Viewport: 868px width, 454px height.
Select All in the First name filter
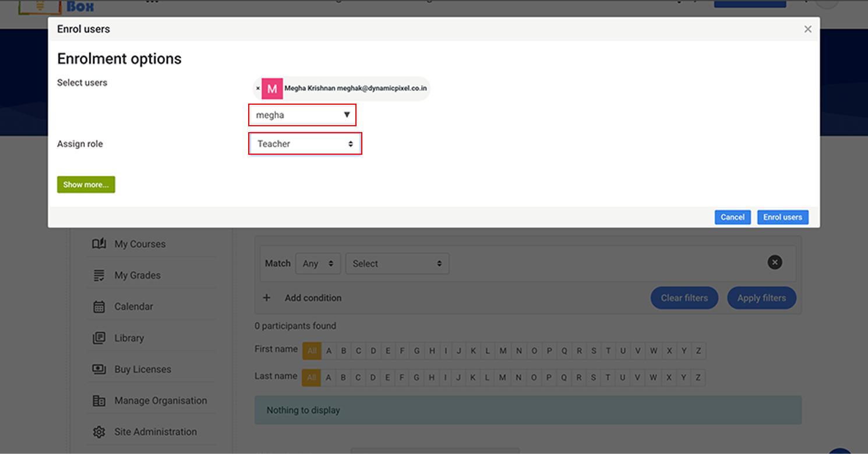(x=312, y=351)
